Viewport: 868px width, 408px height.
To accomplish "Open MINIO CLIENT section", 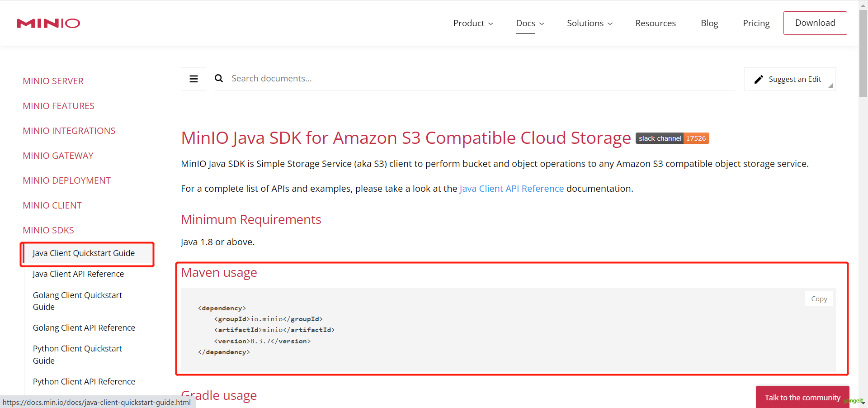I will pos(52,205).
